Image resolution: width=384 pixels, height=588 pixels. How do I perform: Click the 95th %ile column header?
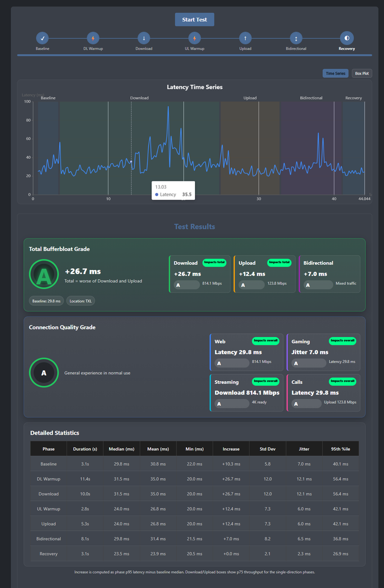341,448
